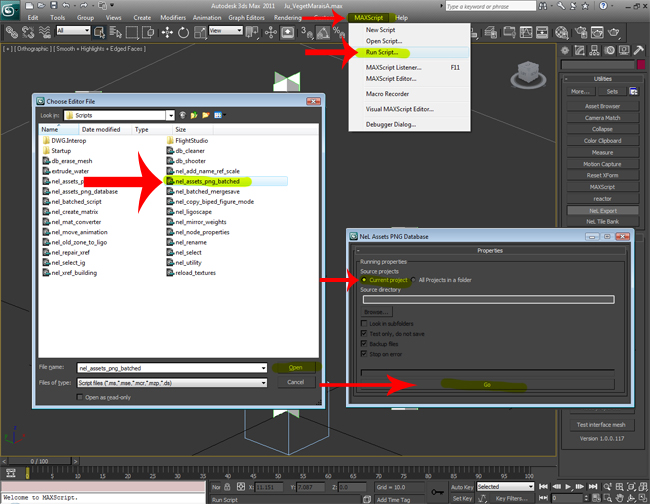Viewport: 650px width, 504px height.
Task: Select the Select and Move tool
Action: click(x=167, y=32)
